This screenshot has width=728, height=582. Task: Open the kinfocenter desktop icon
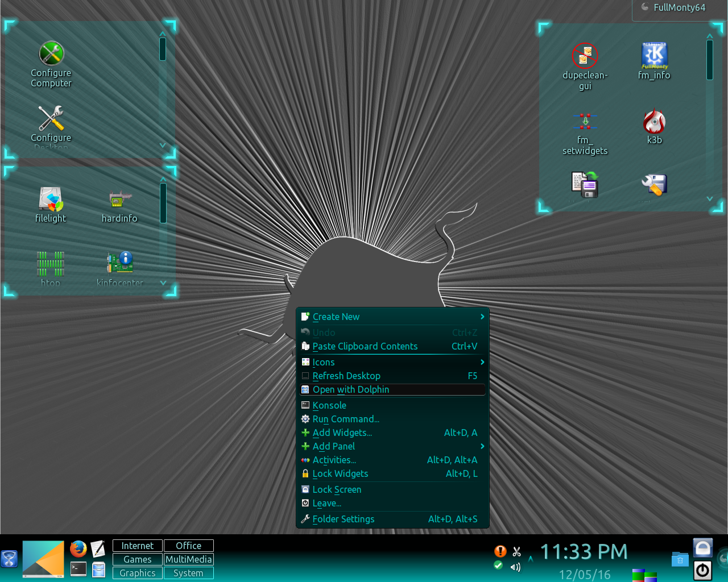point(120,268)
